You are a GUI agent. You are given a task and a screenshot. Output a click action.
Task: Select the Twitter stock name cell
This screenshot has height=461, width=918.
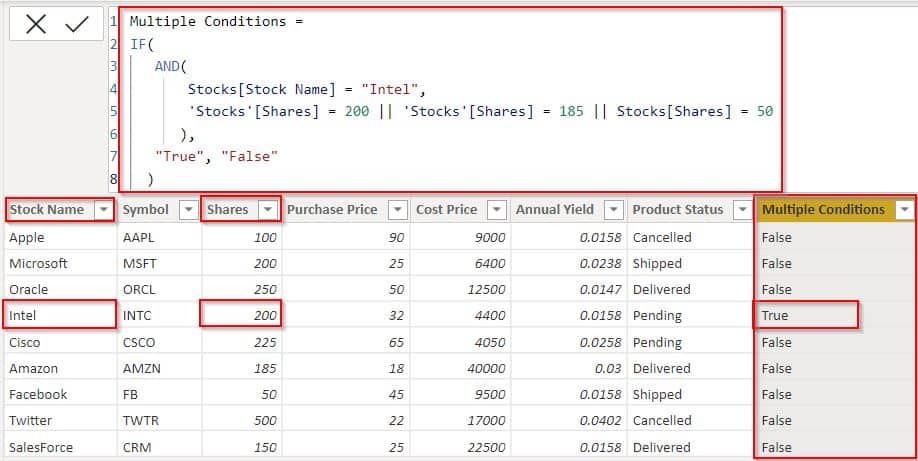coord(60,421)
